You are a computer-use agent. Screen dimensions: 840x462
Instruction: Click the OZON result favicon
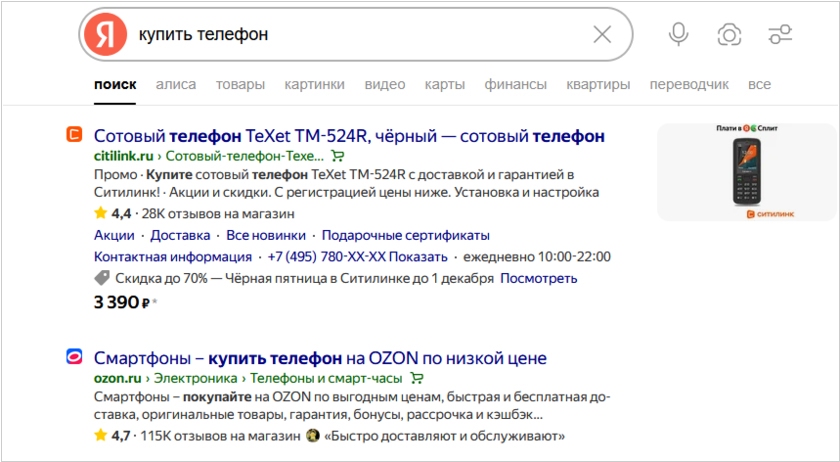pos(74,357)
